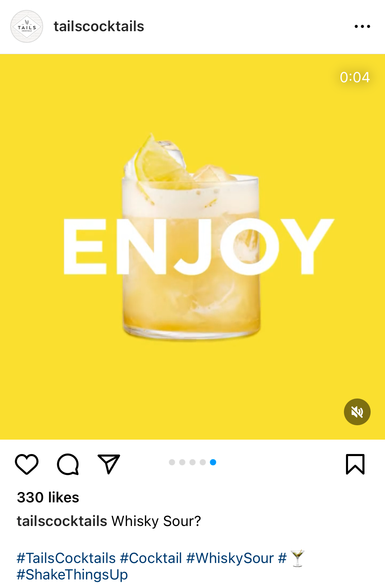Open the #Cocktail hashtag
Screen dimensions: 385x588
(x=151, y=558)
